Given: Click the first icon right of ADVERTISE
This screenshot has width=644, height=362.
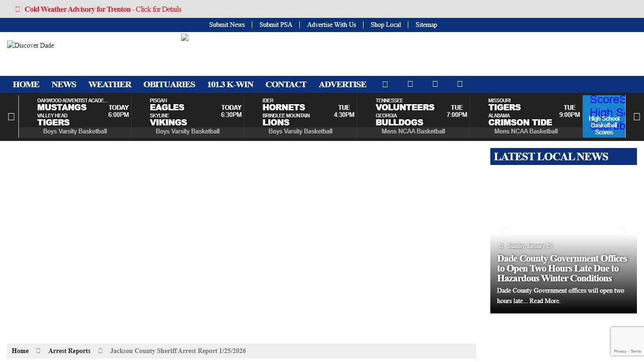Looking at the screenshot, I should [x=385, y=84].
